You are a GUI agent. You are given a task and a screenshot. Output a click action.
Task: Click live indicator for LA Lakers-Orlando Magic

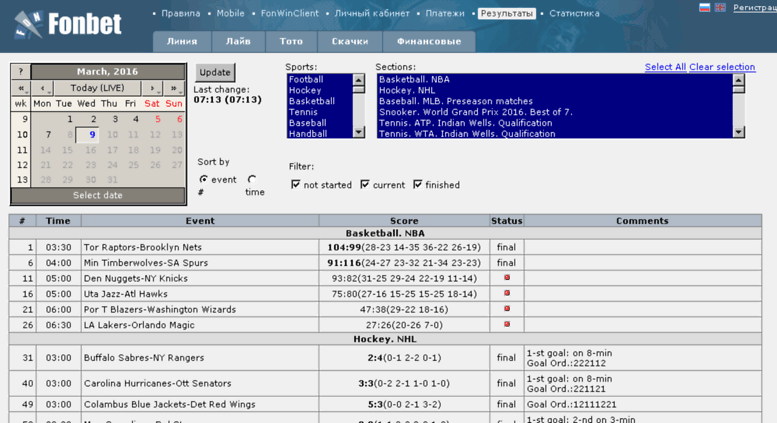(x=507, y=324)
